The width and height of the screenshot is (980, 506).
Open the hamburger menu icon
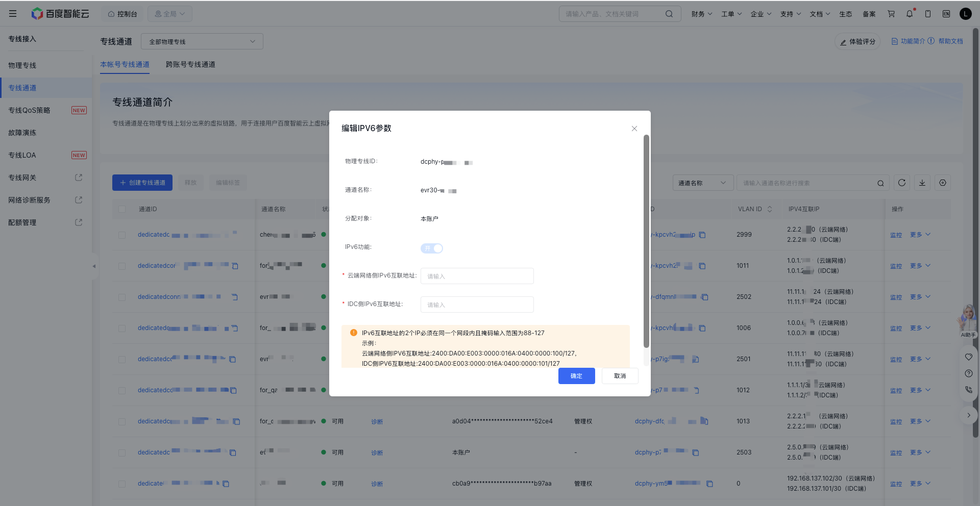(13, 14)
